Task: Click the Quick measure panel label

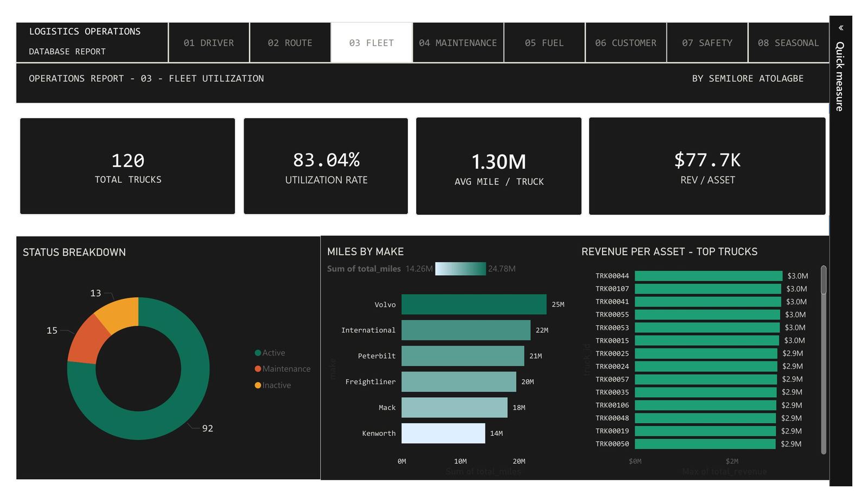Action: coord(840,77)
